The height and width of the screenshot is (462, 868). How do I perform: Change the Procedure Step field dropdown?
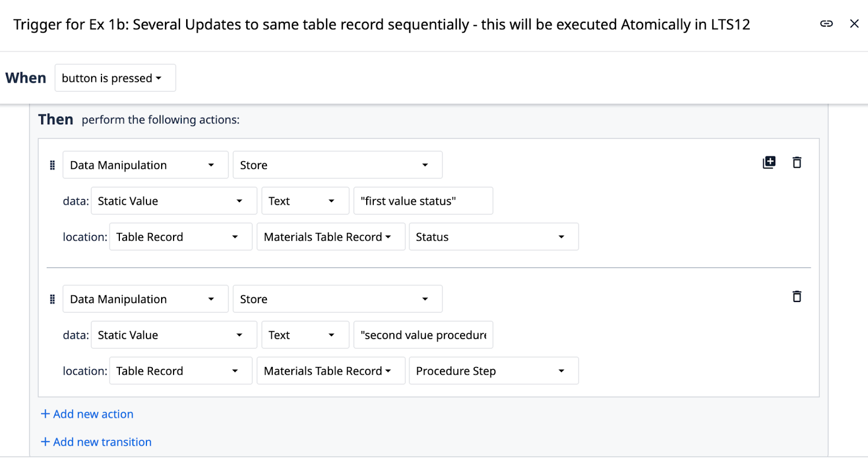click(x=494, y=371)
